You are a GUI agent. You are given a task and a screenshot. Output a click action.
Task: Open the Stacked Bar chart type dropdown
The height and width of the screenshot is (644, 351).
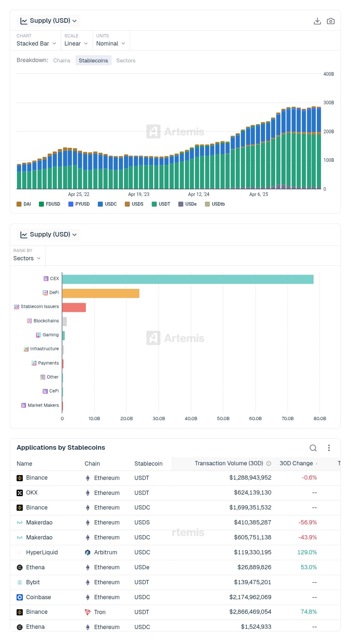click(36, 44)
